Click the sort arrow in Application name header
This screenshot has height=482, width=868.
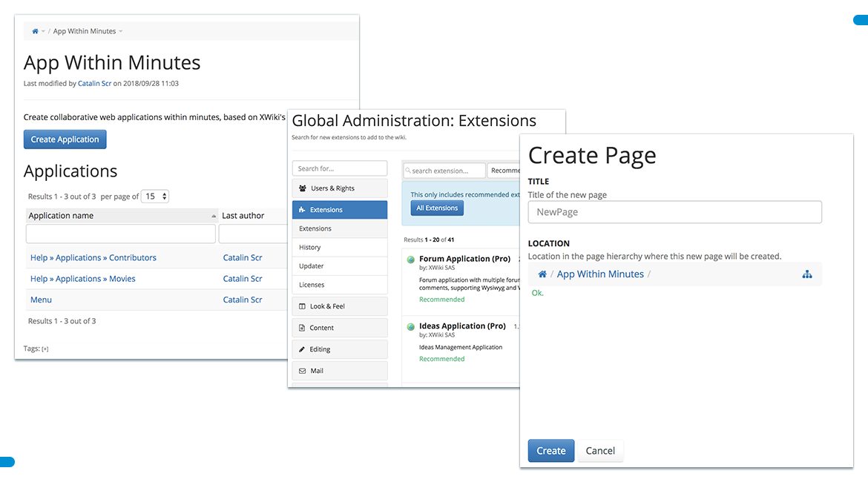click(x=214, y=216)
